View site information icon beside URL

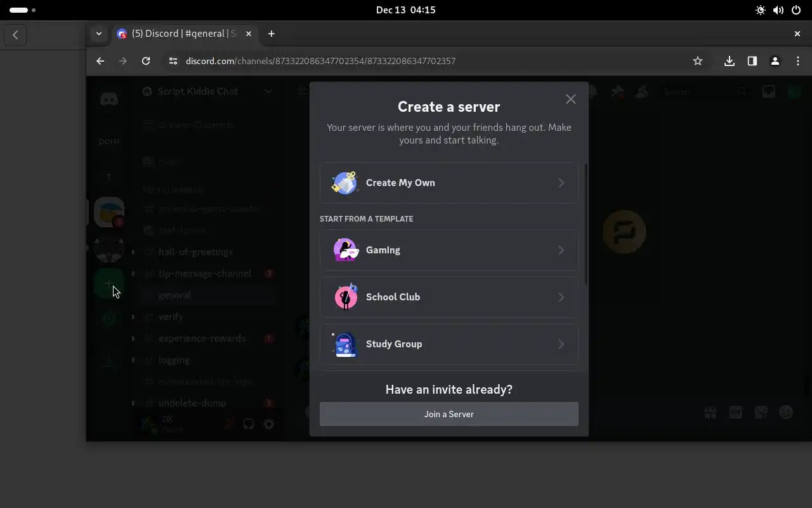tap(172, 61)
